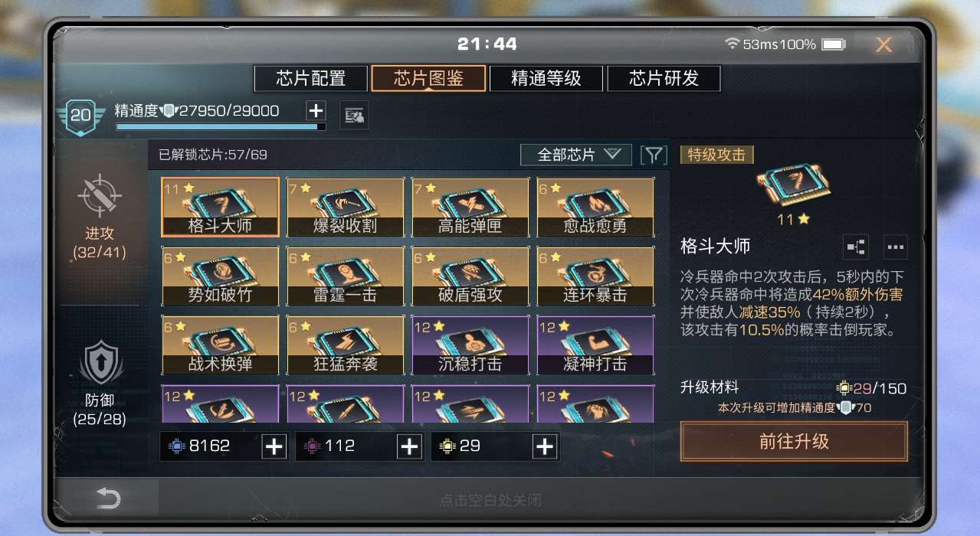Click the 精通度 progress bar
Screen dimensions: 980x536
221,126
